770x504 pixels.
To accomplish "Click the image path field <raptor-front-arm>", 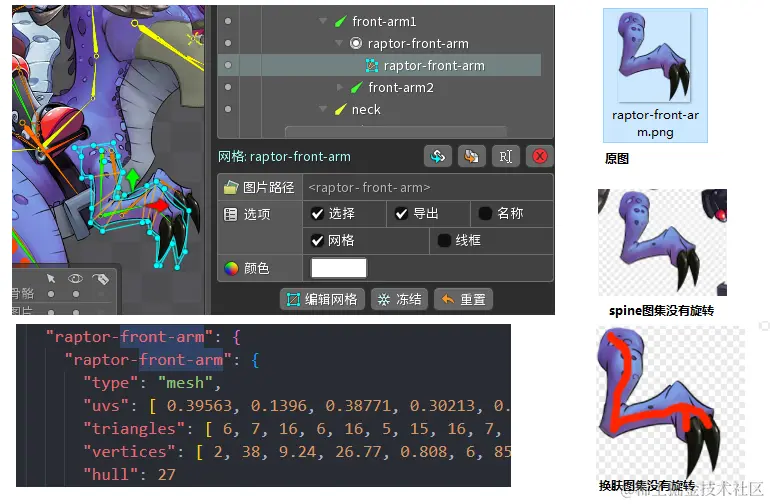I will [428, 187].
